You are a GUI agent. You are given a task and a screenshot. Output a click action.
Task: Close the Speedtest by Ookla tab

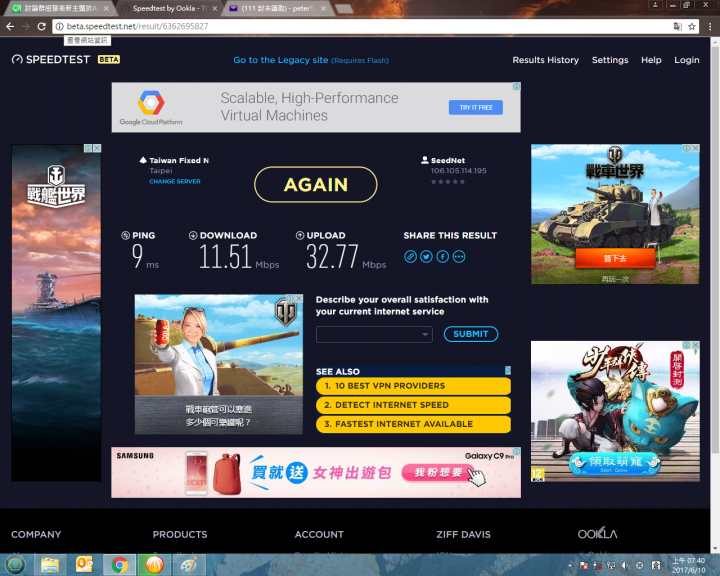214,8
